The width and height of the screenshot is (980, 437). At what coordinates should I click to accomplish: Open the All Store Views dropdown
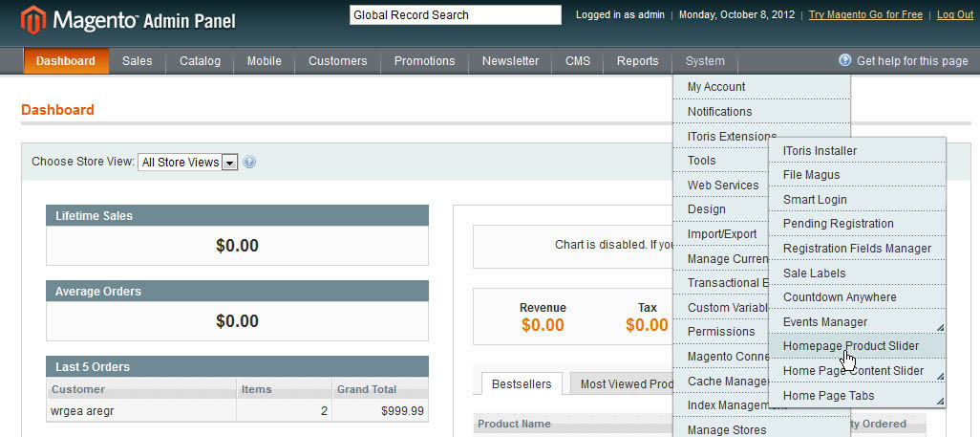tap(187, 163)
